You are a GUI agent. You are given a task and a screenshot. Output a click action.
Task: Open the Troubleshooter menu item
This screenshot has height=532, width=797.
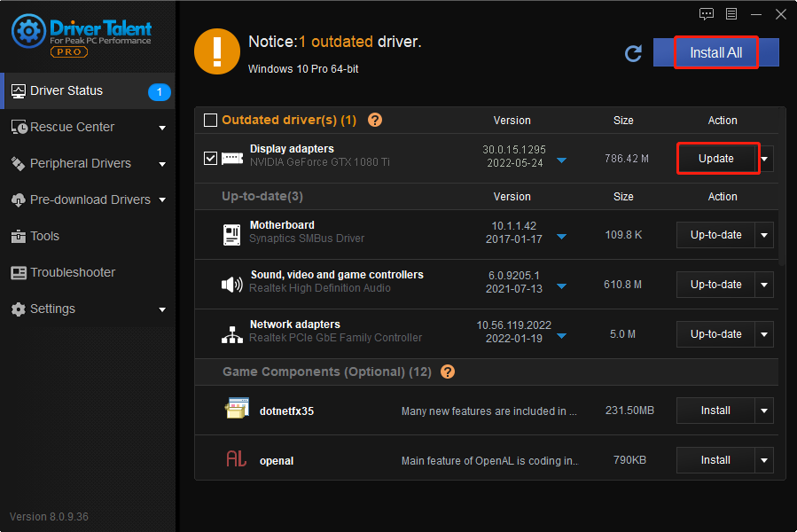coord(88,272)
